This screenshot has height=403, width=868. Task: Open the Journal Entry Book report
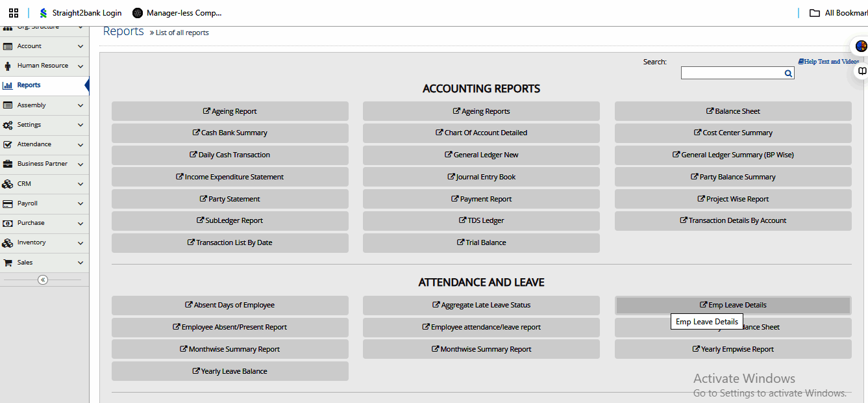tap(481, 177)
